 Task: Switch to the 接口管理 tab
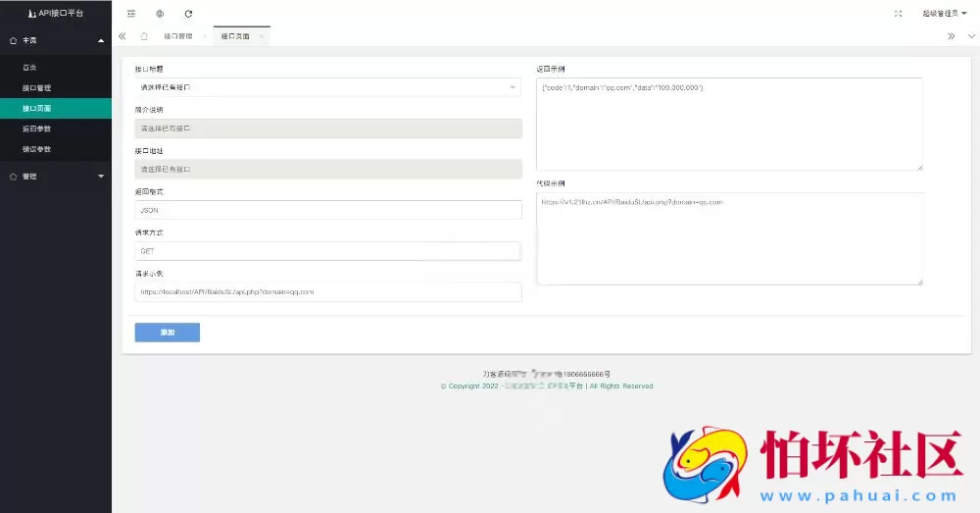[x=177, y=36]
